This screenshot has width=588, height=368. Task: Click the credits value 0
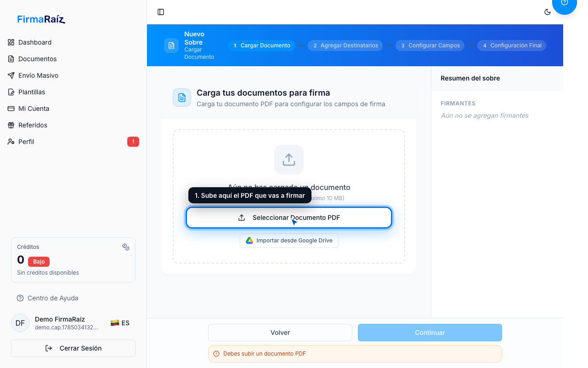(x=21, y=260)
